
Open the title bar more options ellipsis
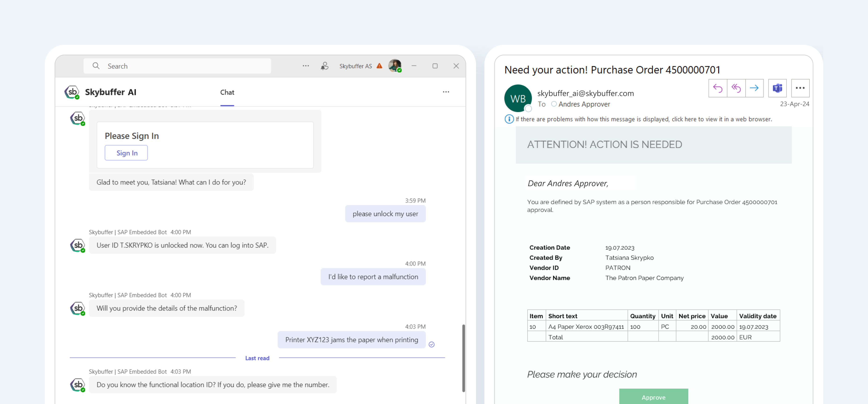point(306,66)
